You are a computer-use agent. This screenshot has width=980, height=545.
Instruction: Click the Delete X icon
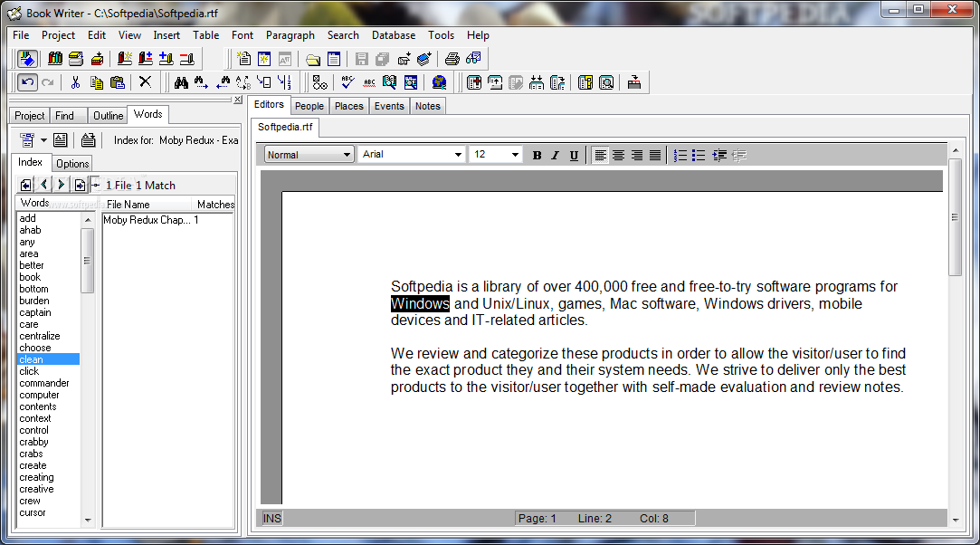[x=145, y=81]
